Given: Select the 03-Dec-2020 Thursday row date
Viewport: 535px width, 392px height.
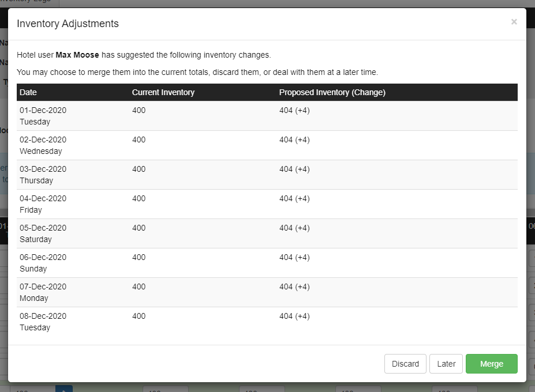Looking at the screenshot, I should tap(43, 175).
